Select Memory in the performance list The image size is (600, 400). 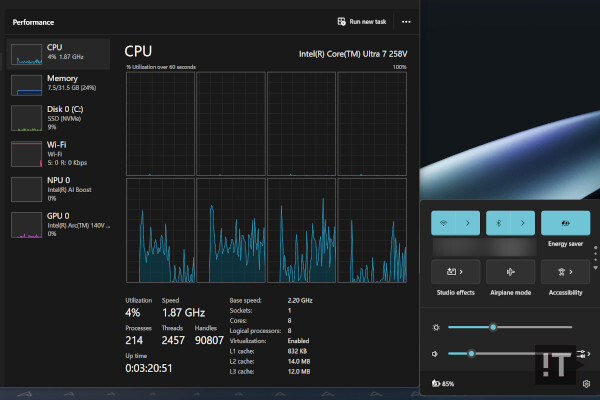pyautogui.click(x=58, y=84)
